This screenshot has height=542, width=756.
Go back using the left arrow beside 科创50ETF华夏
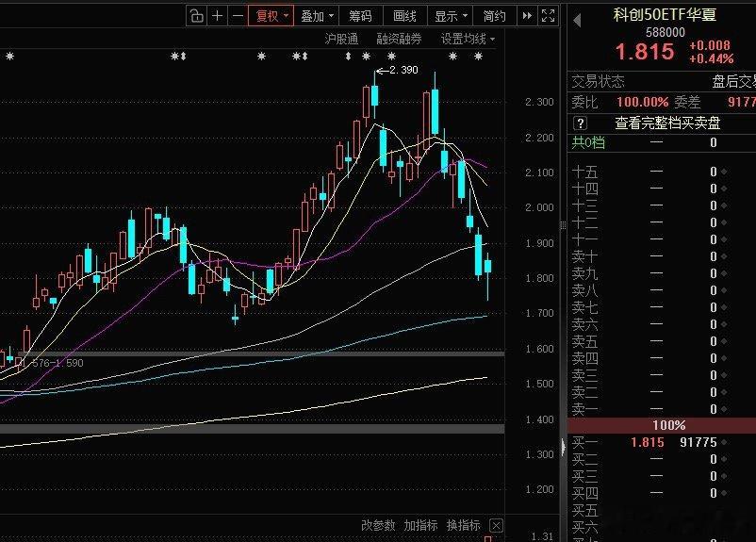pos(577,20)
